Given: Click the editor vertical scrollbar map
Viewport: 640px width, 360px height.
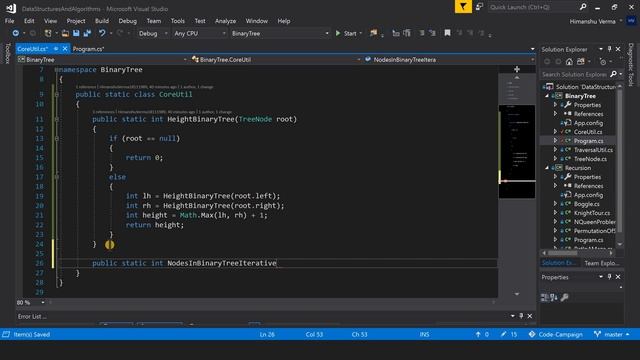Looking at the screenshot, I should (517, 151).
